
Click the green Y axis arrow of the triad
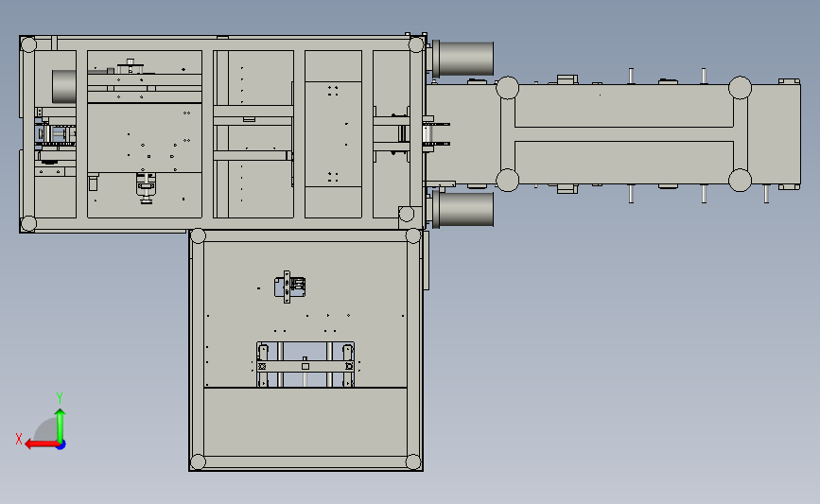tap(61, 426)
